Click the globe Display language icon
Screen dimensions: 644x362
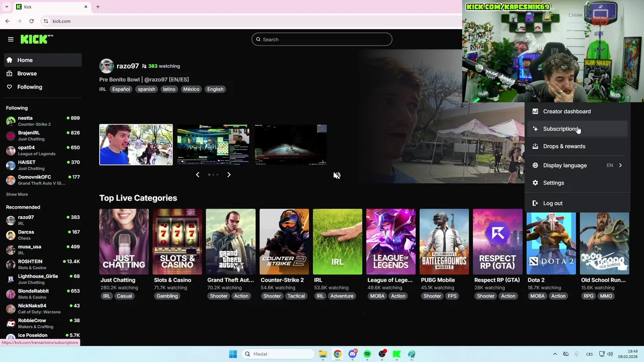pyautogui.click(x=535, y=165)
